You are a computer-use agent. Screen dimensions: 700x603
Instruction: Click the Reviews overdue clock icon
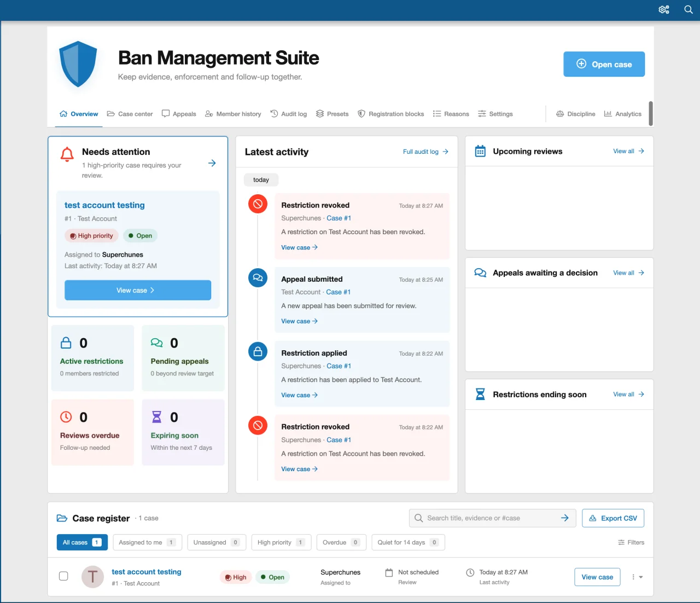coord(66,417)
